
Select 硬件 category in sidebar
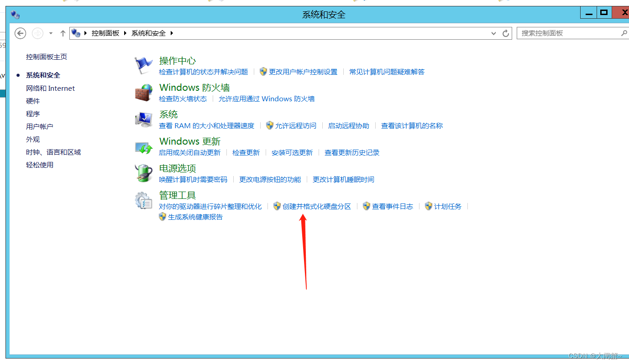[33, 101]
